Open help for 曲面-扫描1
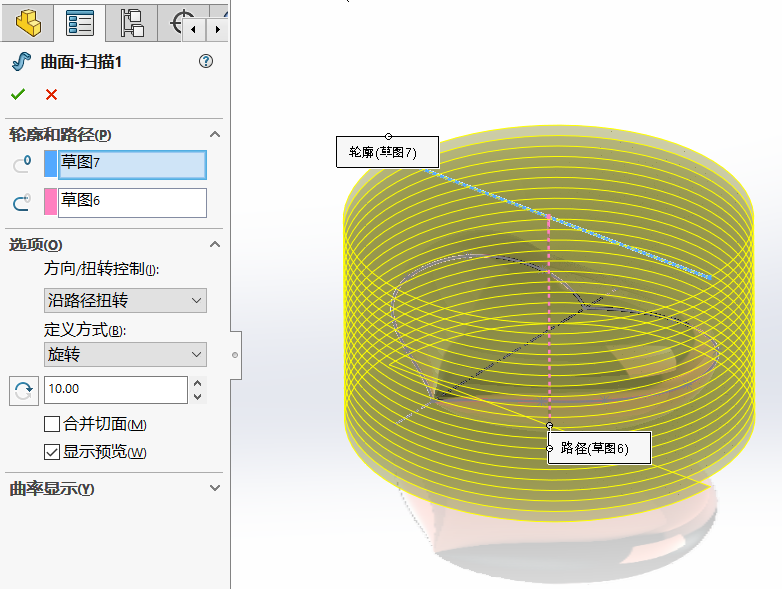 [205, 61]
